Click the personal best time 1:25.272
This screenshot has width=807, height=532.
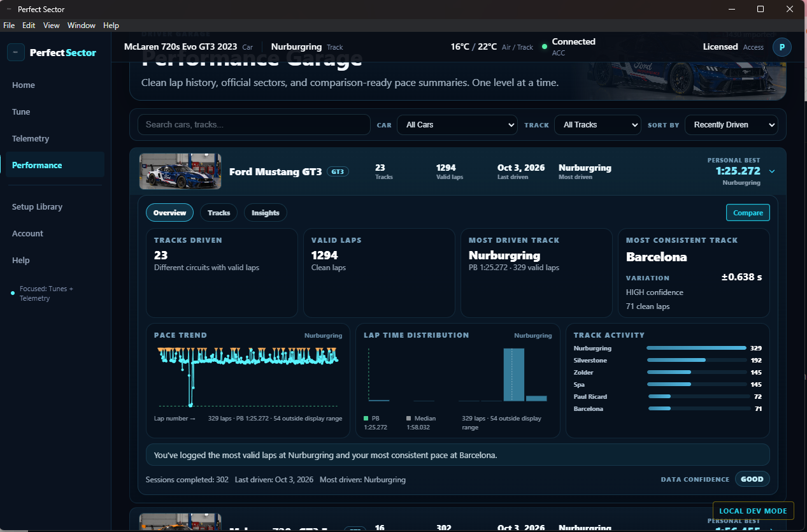[738, 171]
